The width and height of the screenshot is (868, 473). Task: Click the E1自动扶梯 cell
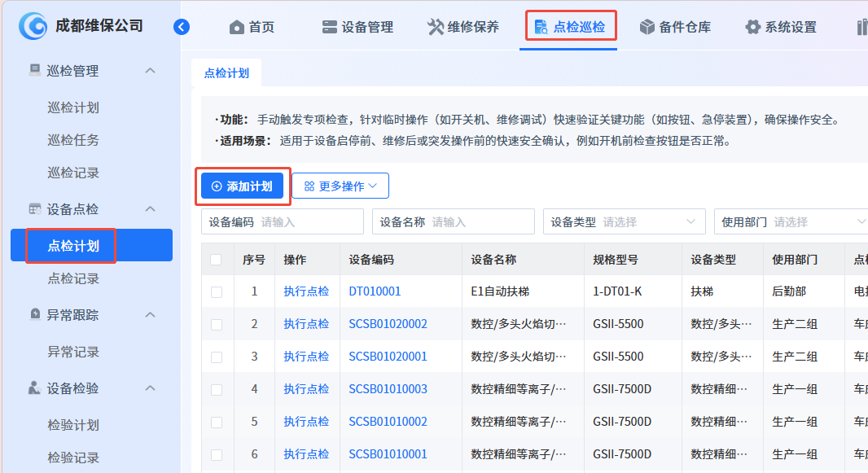click(x=500, y=291)
